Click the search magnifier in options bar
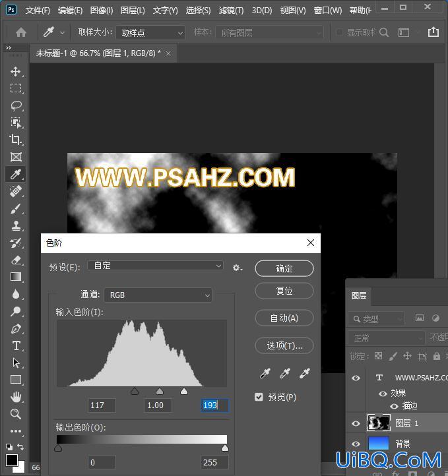448x476 pixels. point(384,32)
